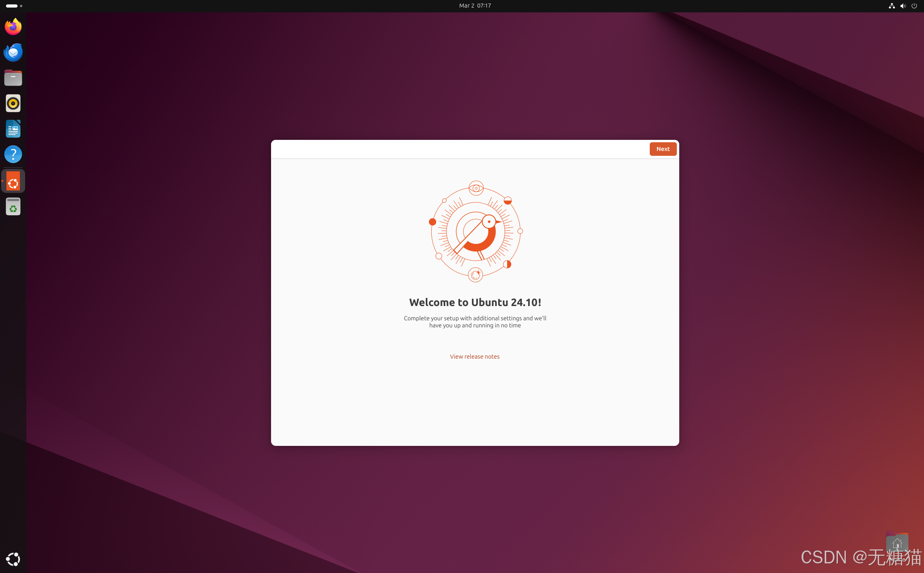Open the View release notes link
Image resolution: width=924 pixels, height=573 pixels.
474,357
